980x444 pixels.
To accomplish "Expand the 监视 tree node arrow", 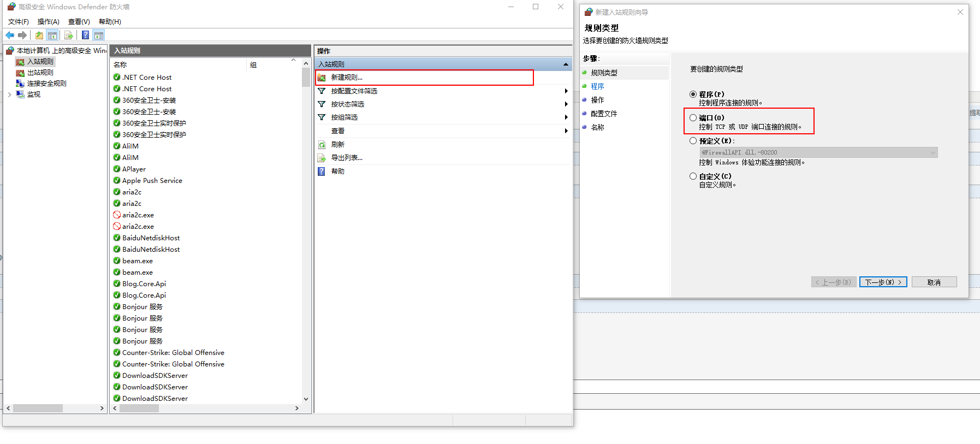I will 9,94.
